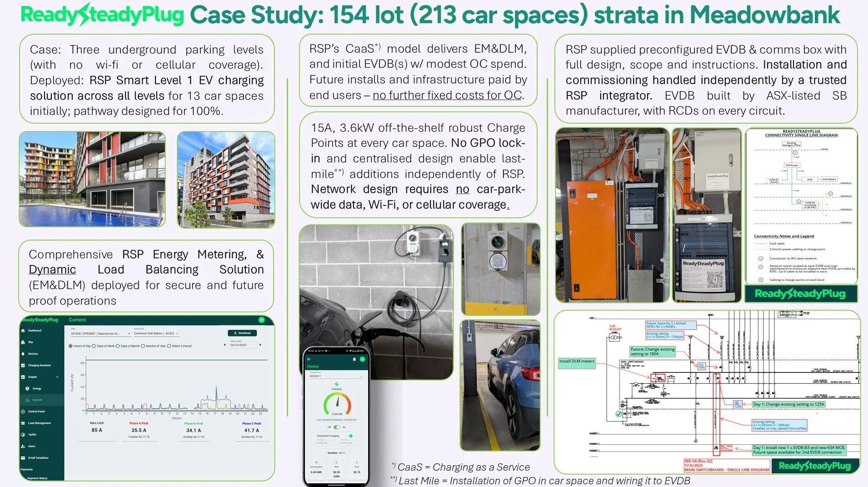868x487 pixels.
Task: Click the Total dollar icon
Action: [x=357, y=462]
